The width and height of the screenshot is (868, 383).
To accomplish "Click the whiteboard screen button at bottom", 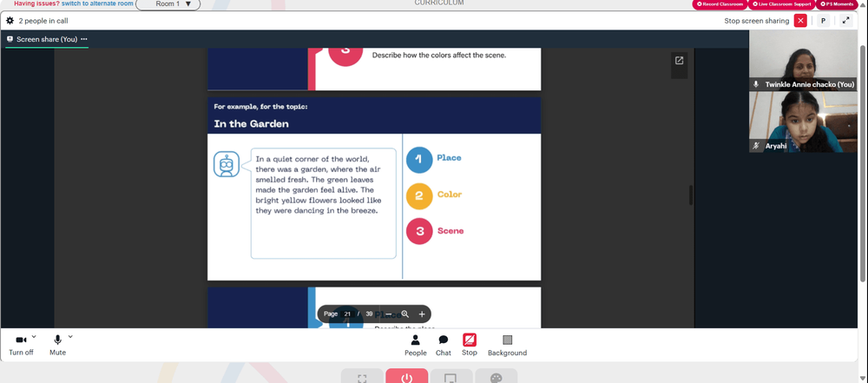I will coord(451,376).
